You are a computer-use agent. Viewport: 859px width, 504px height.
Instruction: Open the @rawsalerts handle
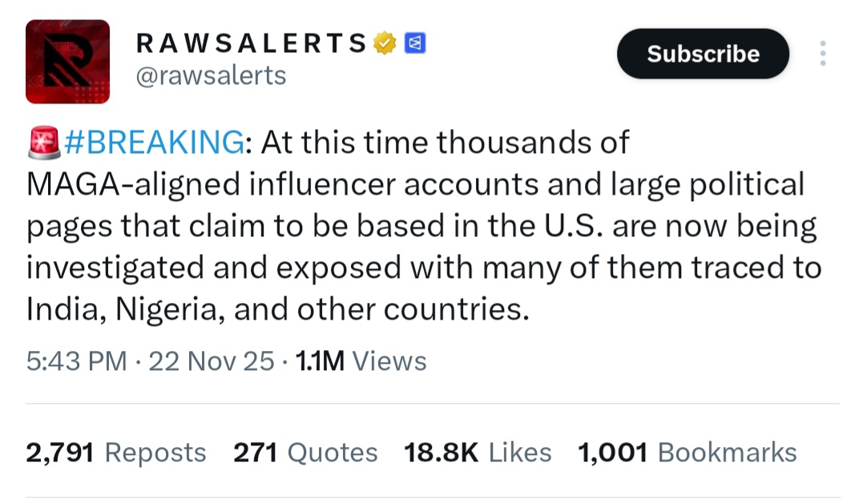pos(212,75)
